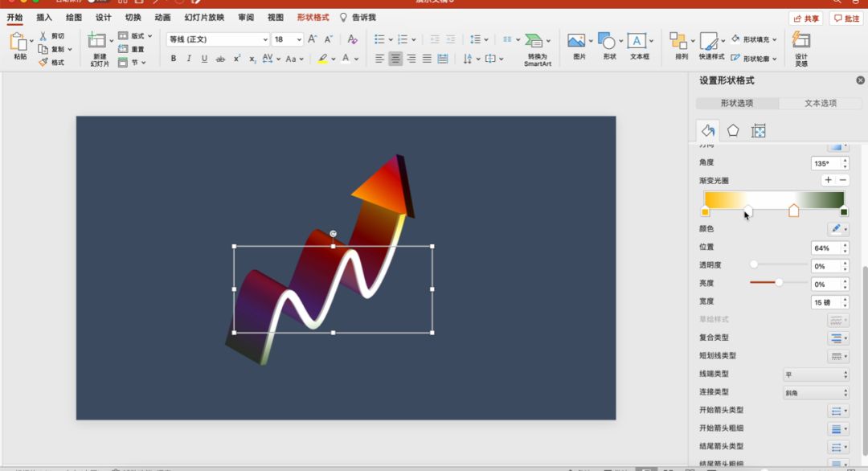Justify the paragraph text
The image size is (868, 471).
(427, 59)
